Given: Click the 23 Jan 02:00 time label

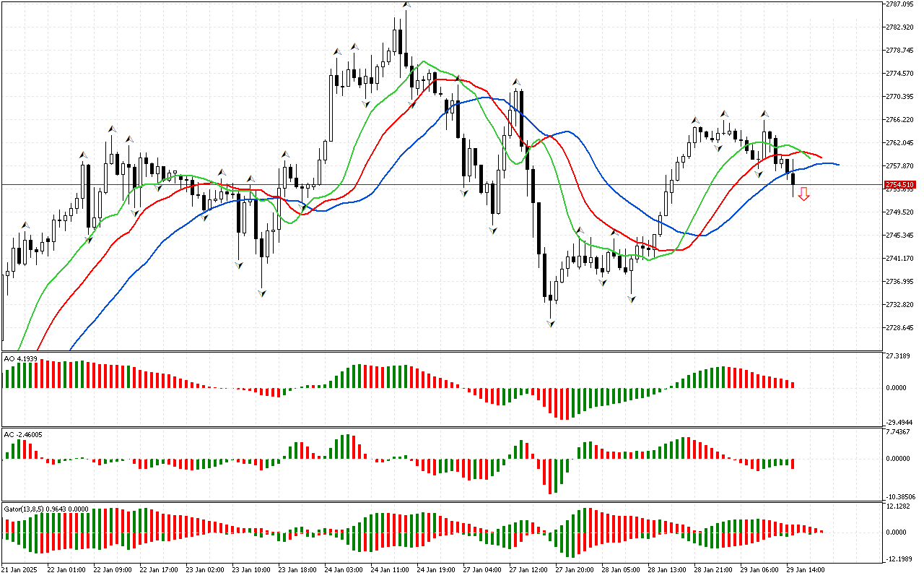Looking at the screenshot, I should pos(205,569).
